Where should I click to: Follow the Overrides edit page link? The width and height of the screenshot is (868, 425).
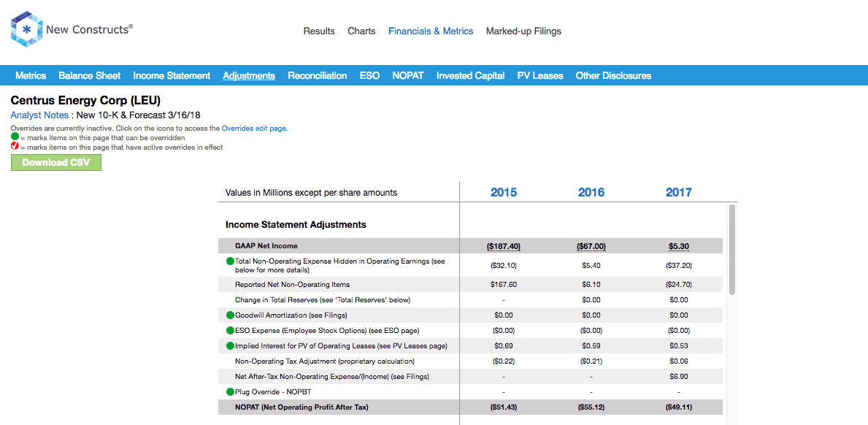pos(253,128)
